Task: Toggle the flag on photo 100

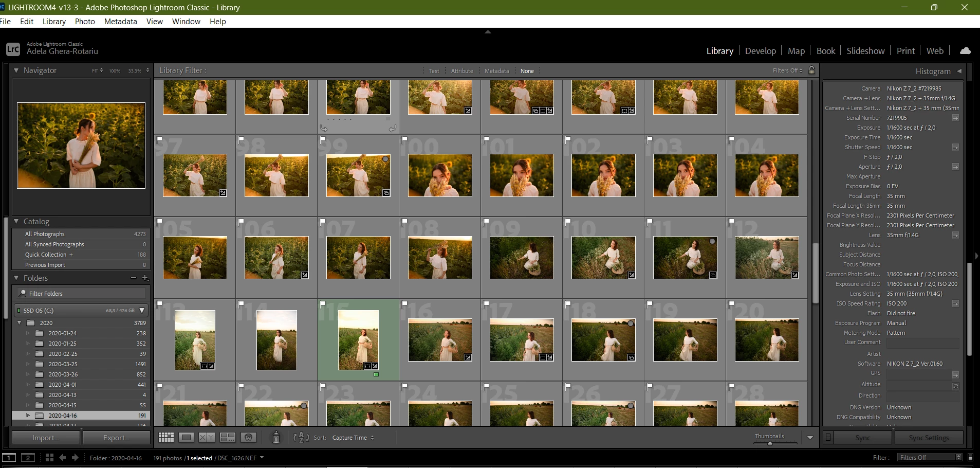Action: click(x=404, y=139)
